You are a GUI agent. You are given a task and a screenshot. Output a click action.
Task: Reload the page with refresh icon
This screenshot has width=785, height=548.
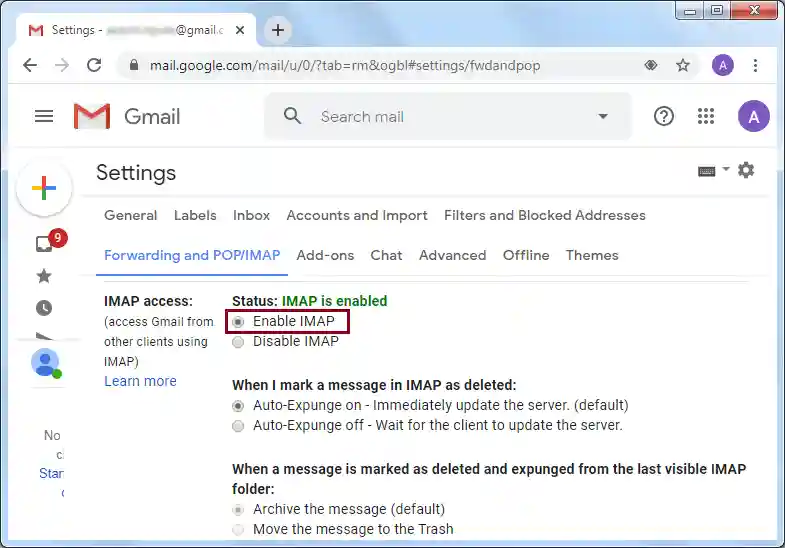[94, 65]
